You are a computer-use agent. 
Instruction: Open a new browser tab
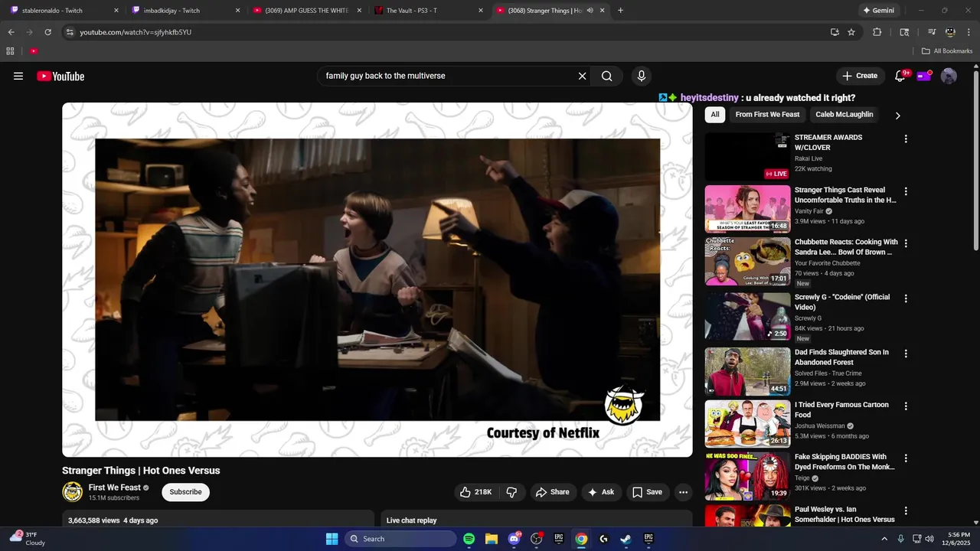point(620,11)
